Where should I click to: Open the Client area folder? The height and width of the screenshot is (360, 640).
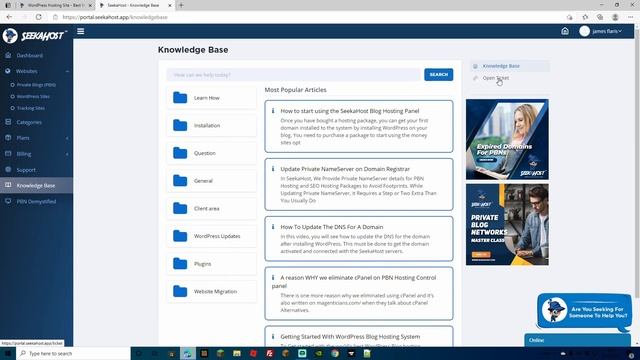pyautogui.click(x=211, y=209)
